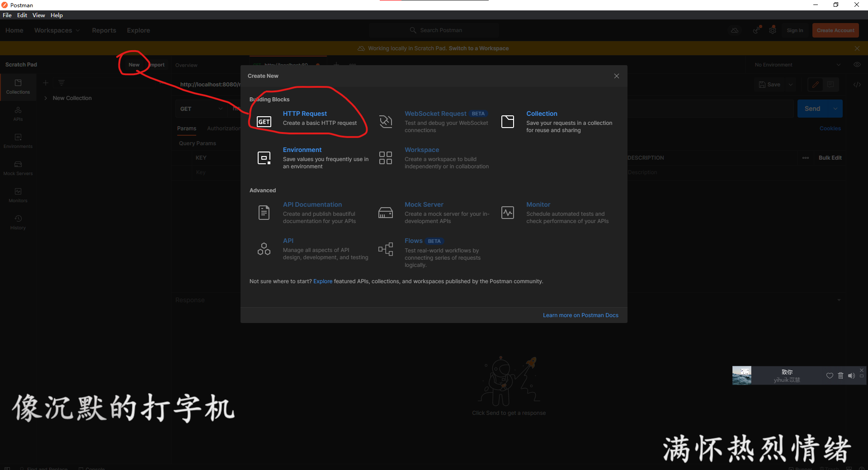The height and width of the screenshot is (470, 868).
Task: Toggle the comments mode icon
Action: tap(830, 85)
